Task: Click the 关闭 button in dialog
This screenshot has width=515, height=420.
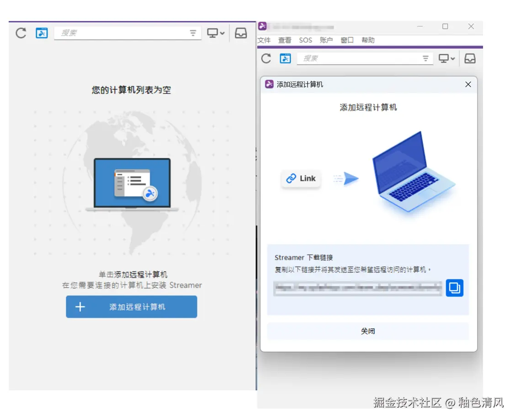Action: click(x=368, y=331)
